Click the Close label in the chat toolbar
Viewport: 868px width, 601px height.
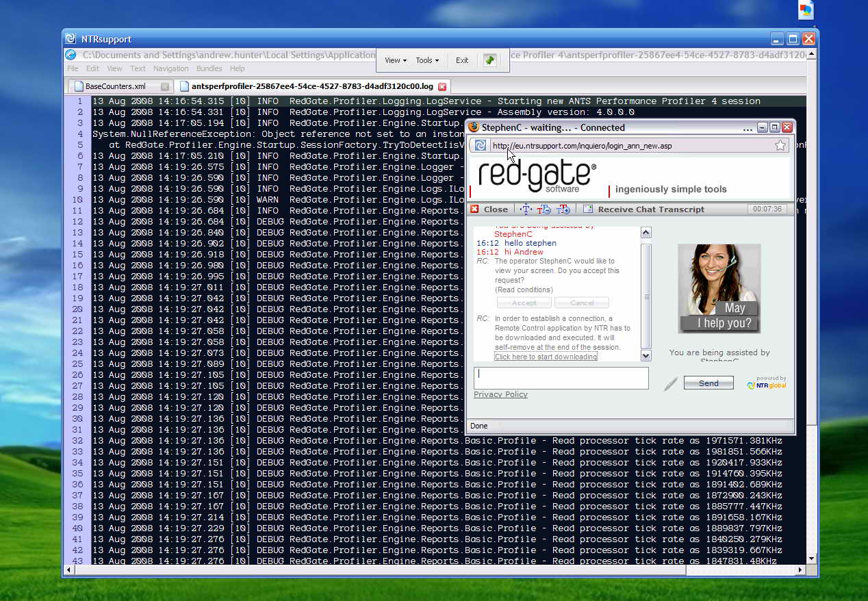pyautogui.click(x=496, y=209)
